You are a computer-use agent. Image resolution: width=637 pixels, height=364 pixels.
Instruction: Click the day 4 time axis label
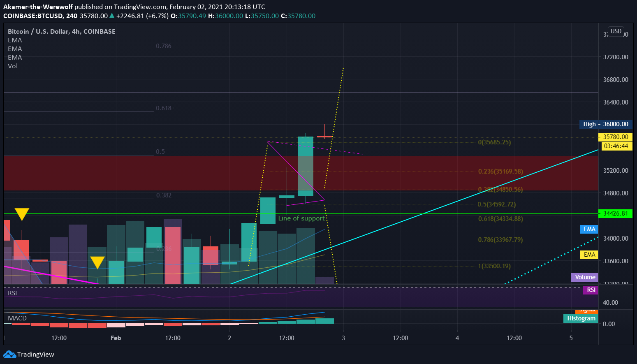point(457,338)
